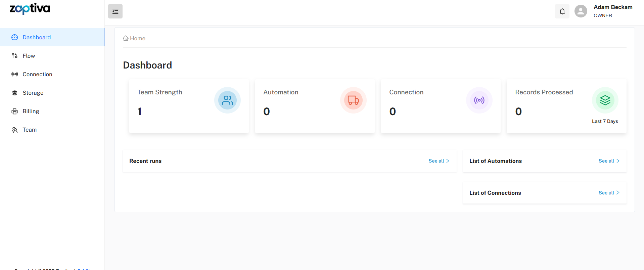
Task: Click the Records Processed layers icon
Action: (605, 100)
